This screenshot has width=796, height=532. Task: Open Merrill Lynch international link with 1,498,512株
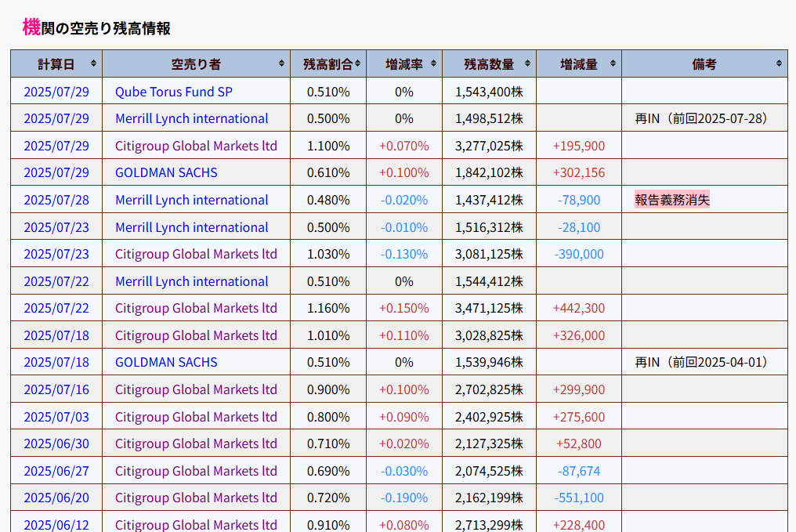click(191, 119)
